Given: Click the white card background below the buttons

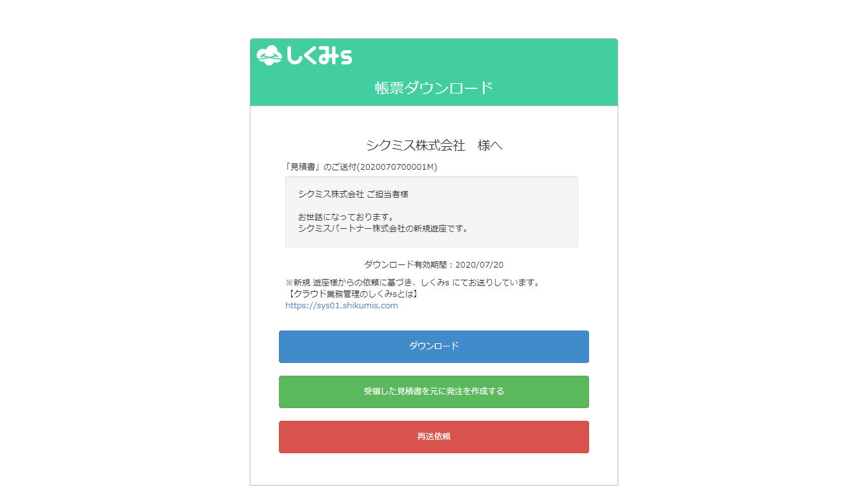Looking at the screenshot, I should [433, 470].
